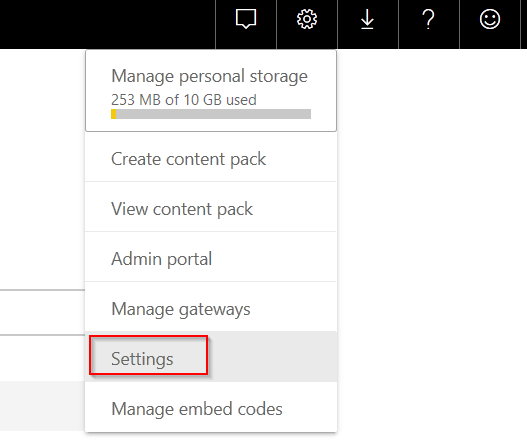Click the white row between the horizontal lines
527x448 pixels.
pos(42,312)
